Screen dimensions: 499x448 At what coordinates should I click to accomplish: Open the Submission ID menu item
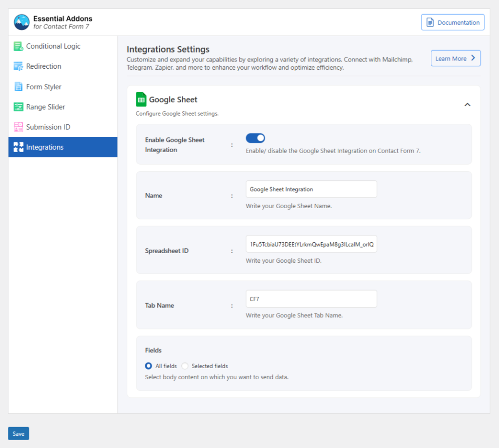coord(63,127)
